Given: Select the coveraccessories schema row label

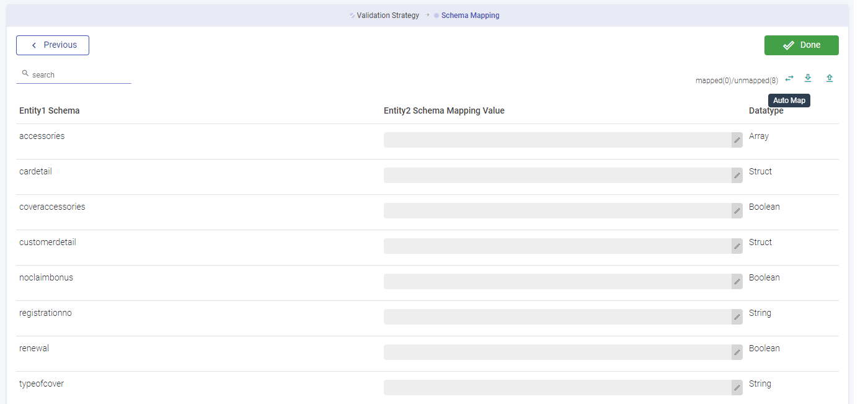Looking at the screenshot, I should point(52,207).
